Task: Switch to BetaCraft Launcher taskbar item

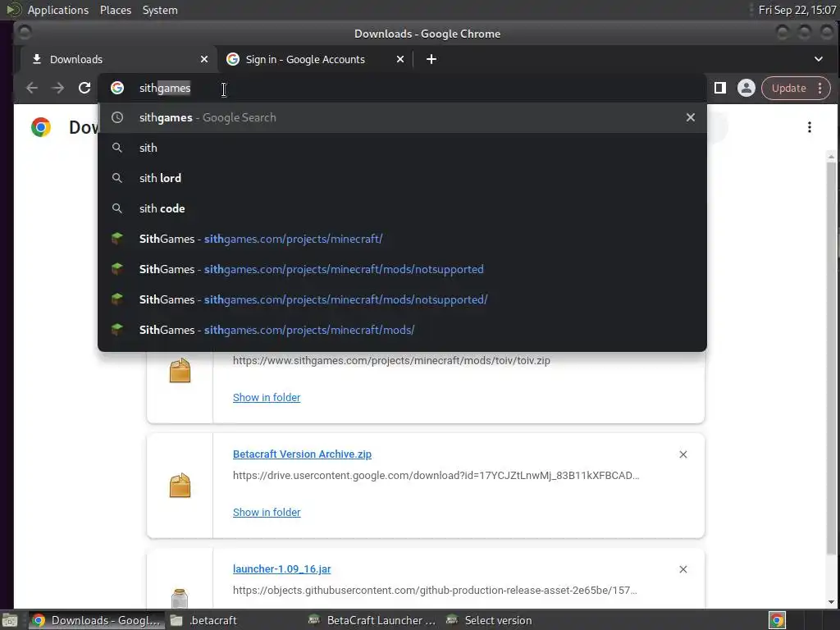Action: [x=372, y=620]
